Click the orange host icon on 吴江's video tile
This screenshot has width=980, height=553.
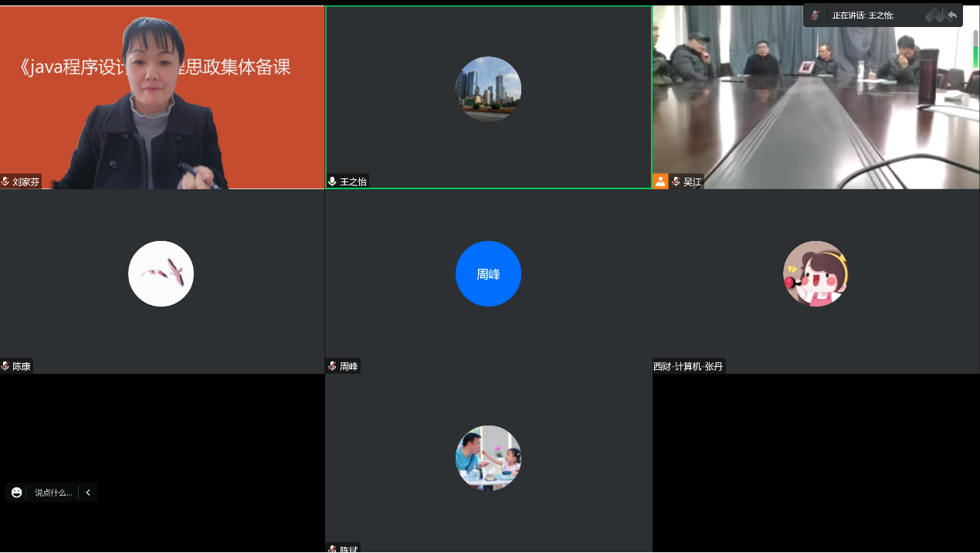point(660,181)
